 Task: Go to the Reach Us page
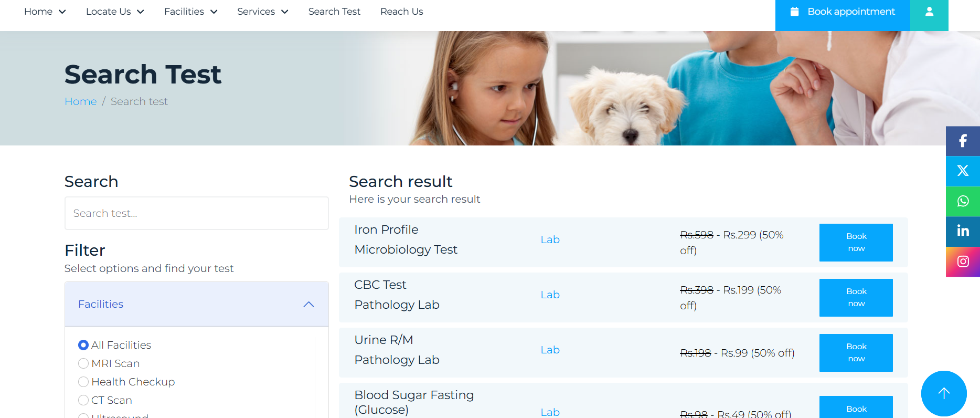point(401,12)
